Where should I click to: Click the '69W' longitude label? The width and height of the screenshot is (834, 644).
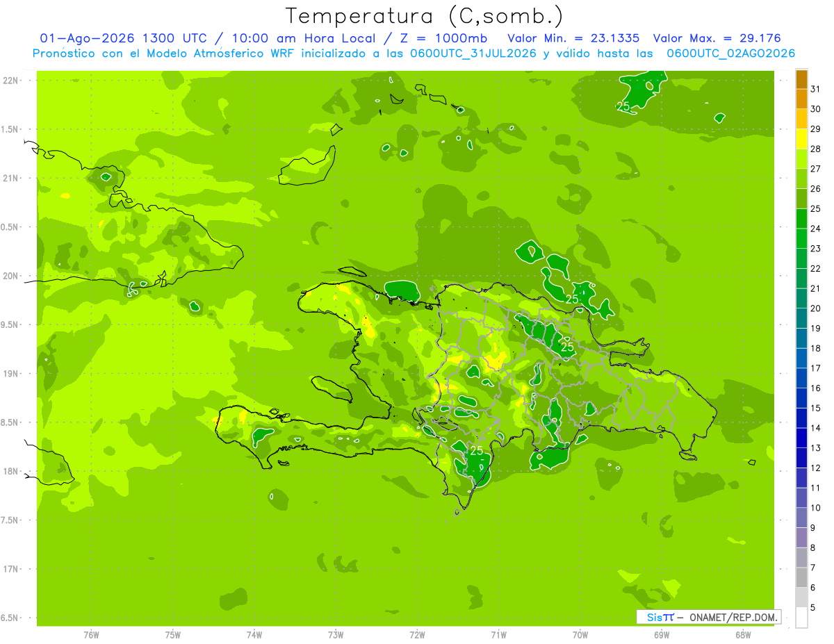pyautogui.click(x=662, y=634)
